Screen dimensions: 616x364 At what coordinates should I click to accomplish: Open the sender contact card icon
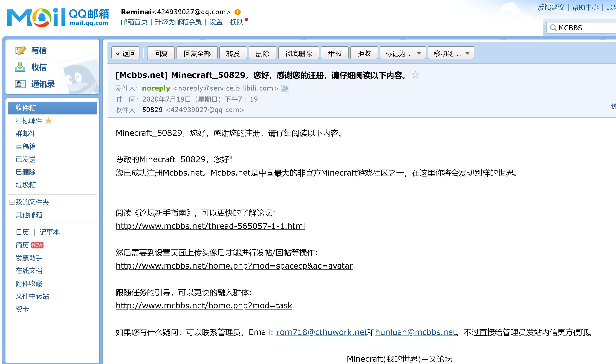point(285,88)
